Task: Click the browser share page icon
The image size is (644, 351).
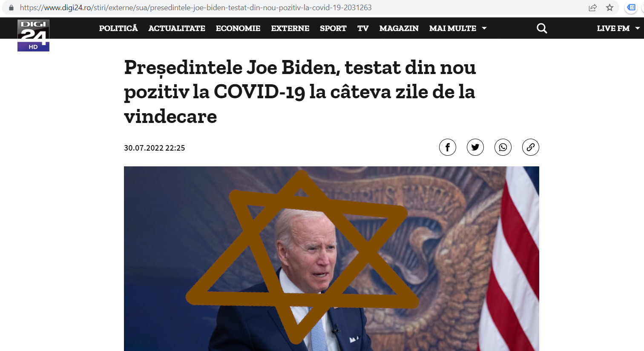Action: [592, 8]
